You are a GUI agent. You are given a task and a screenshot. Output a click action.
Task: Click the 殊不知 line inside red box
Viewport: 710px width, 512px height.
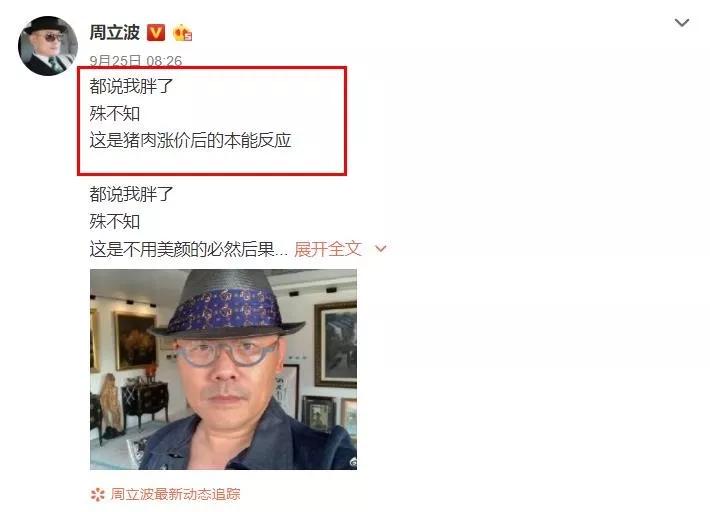click(x=115, y=113)
